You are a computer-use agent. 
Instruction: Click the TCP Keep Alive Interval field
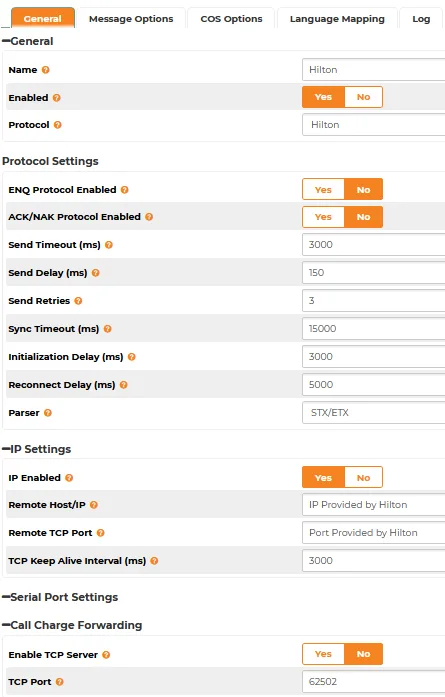(x=373, y=561)
